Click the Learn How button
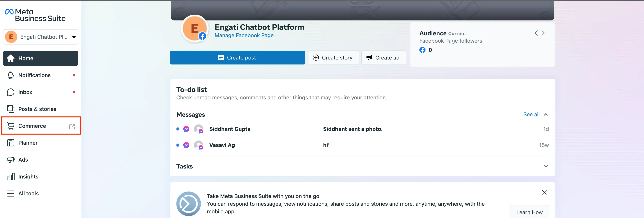 click(529, 212)
